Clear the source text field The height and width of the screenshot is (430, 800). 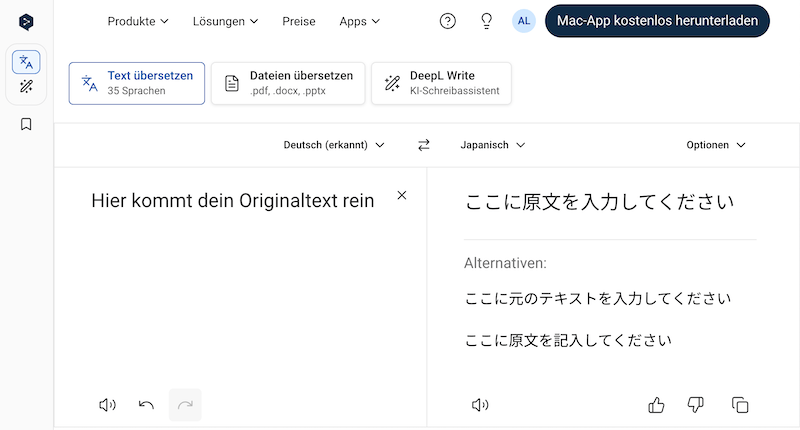pyautogui.click(x=402, y=196)
